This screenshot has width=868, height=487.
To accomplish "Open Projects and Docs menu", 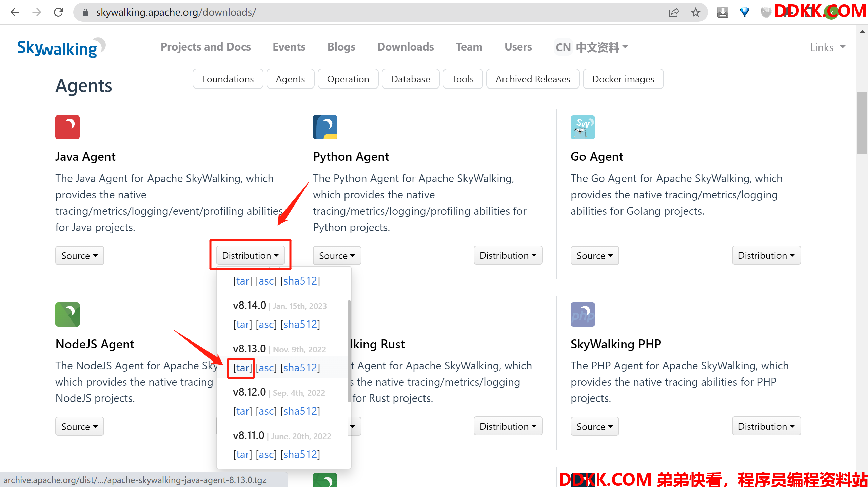I will coord(205,47).
